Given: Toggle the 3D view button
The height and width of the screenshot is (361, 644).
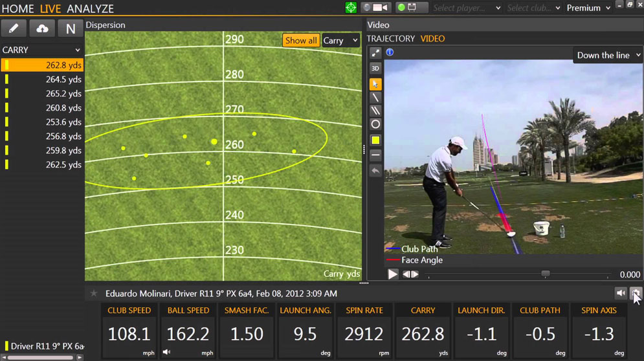Looking at the screenshot, I should pos(375,69).
